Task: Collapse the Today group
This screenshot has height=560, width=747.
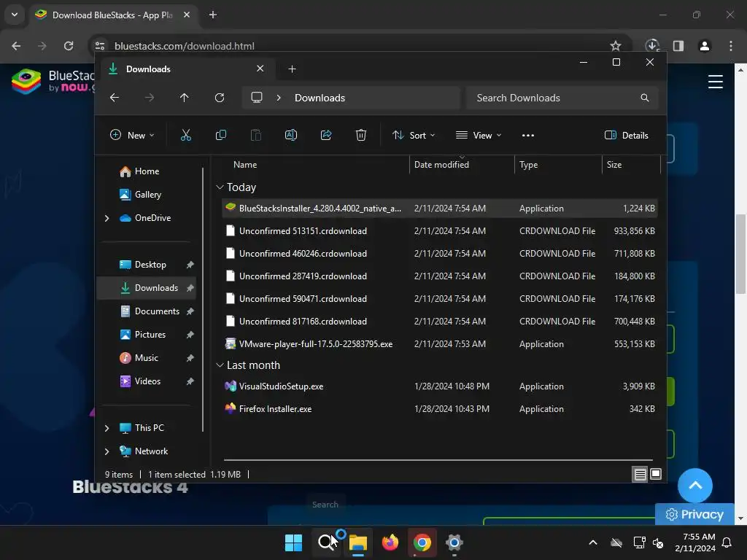Action: [x=220, y=187]
